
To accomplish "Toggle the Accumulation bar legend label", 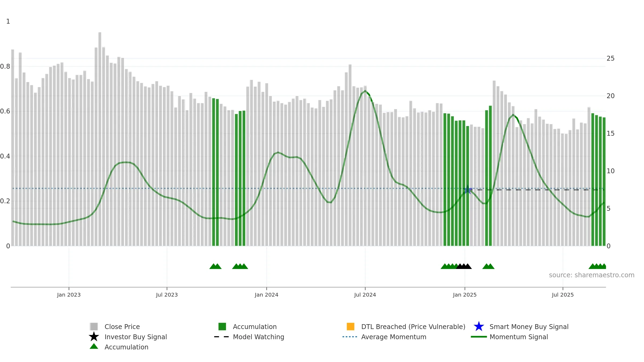I will pos(255,327).
